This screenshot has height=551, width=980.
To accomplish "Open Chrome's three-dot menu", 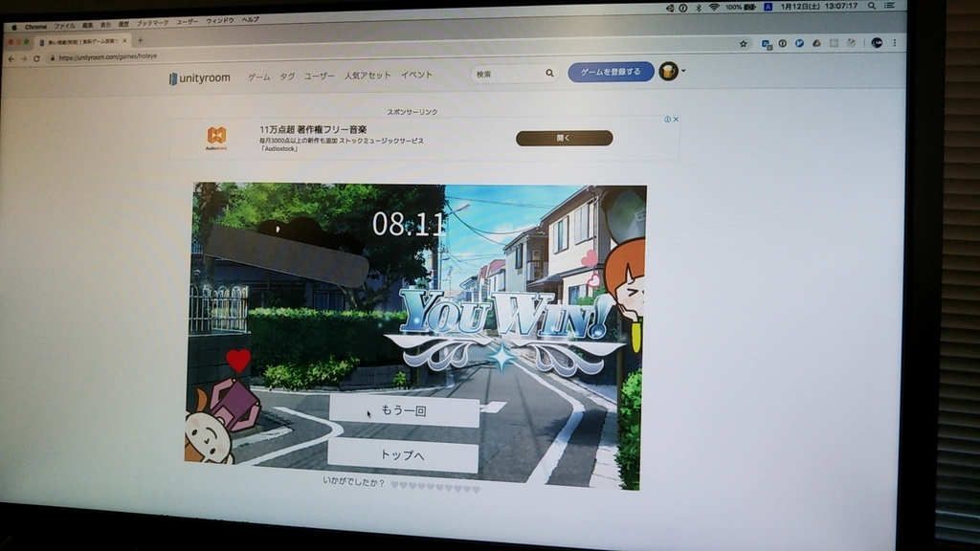I will pos(895,42).
